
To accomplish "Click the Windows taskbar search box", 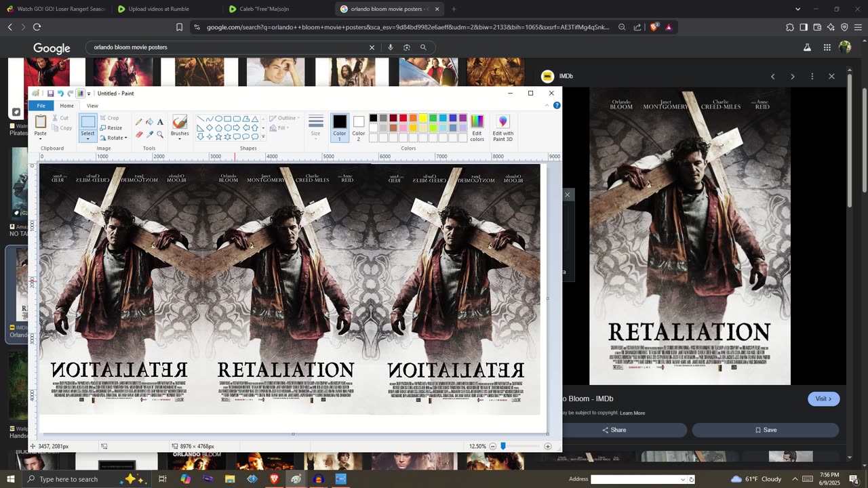I will [x=68, y=479].
